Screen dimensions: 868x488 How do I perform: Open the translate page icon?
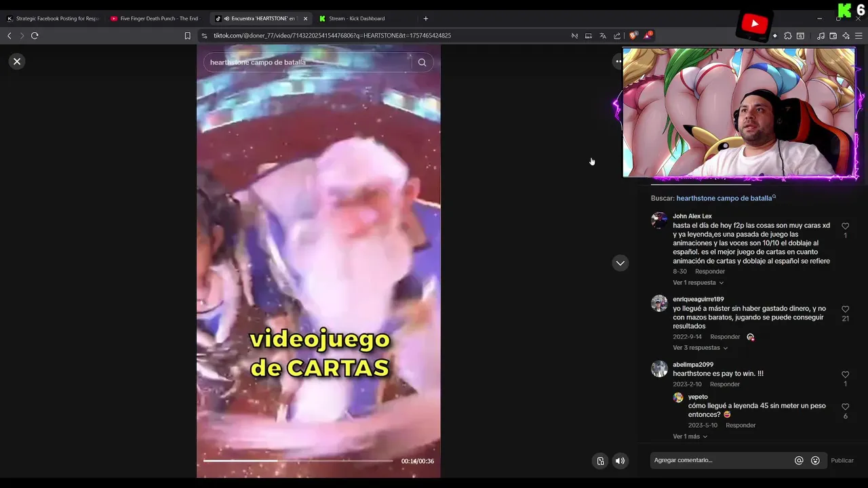coord(603,35)
